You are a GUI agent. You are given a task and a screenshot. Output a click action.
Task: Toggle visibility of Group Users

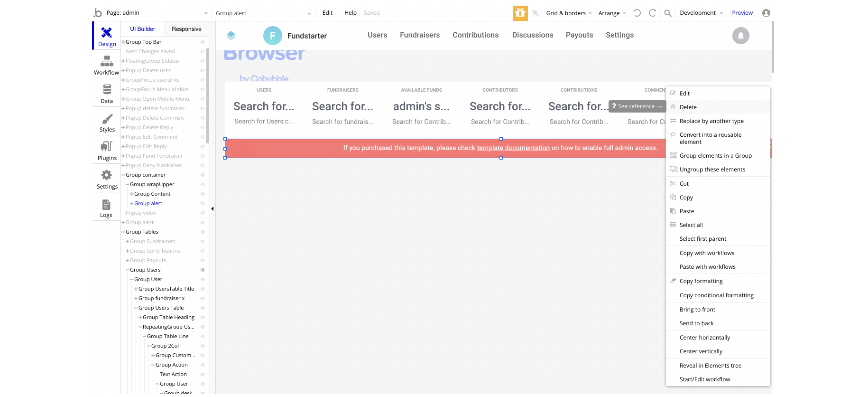203,270
